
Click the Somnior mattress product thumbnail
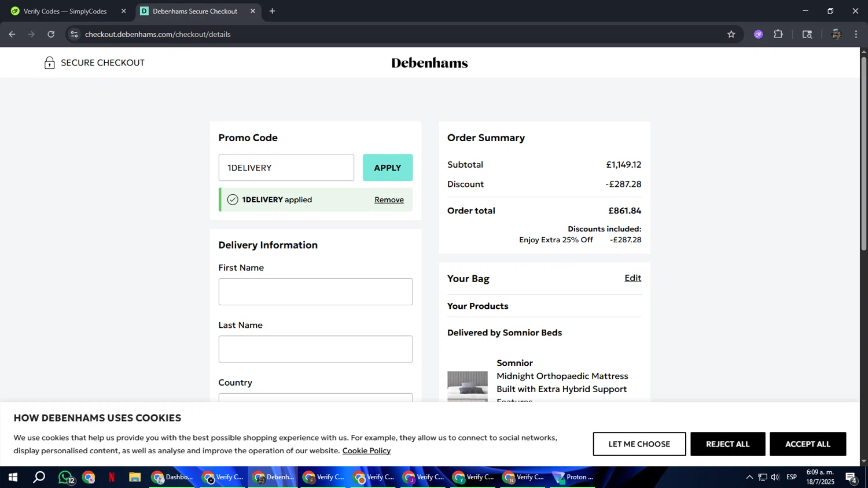pos(468,386)
